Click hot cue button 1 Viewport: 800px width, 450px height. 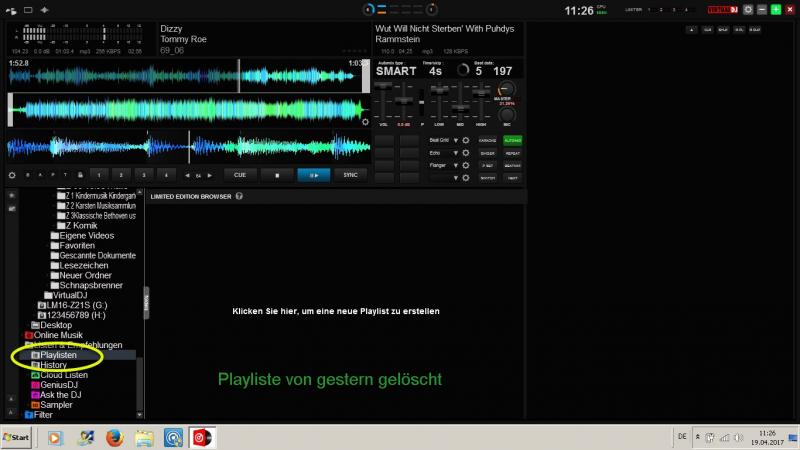[98, 175]
